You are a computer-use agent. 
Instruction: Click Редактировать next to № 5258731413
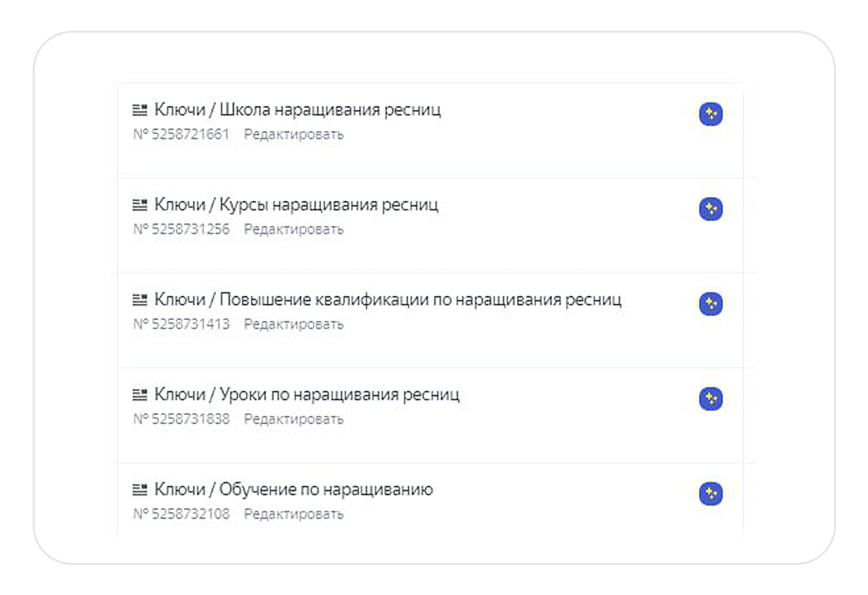point(293,325)
